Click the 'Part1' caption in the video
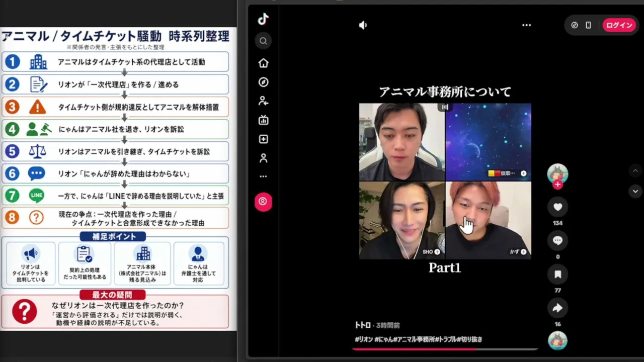 pyautogui.click(x=445, y=268)
